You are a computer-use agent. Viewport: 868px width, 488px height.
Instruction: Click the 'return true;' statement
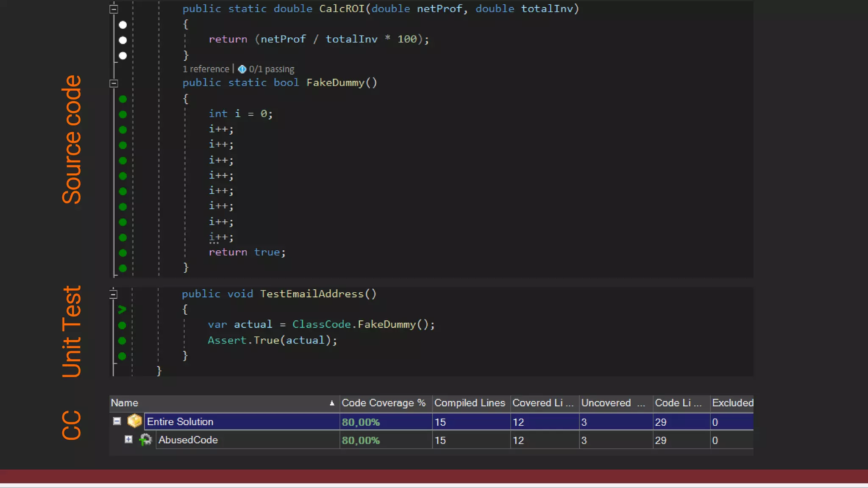[247, 252]
